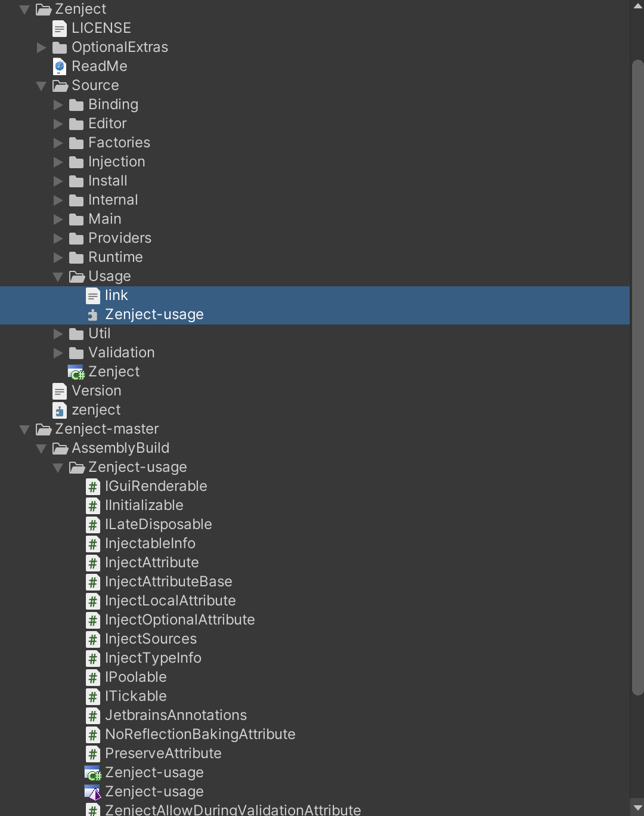
Task: Expand the Editor folder arrow
Action: (x=58, y=124)
